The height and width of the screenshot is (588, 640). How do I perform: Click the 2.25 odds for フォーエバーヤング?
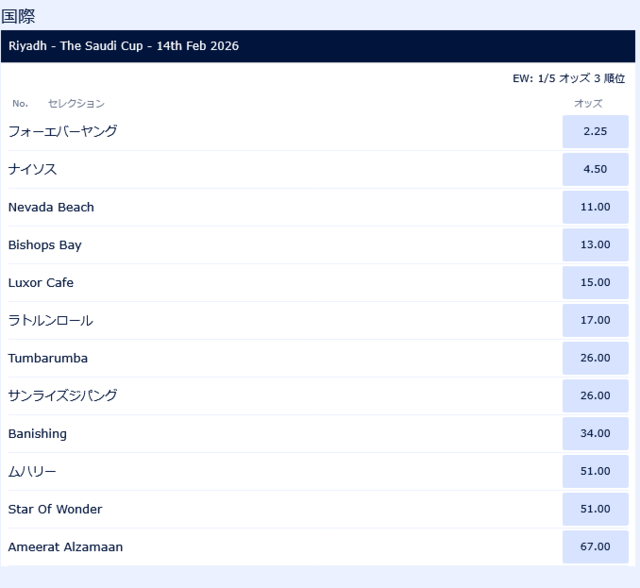(x=595, y=131)
